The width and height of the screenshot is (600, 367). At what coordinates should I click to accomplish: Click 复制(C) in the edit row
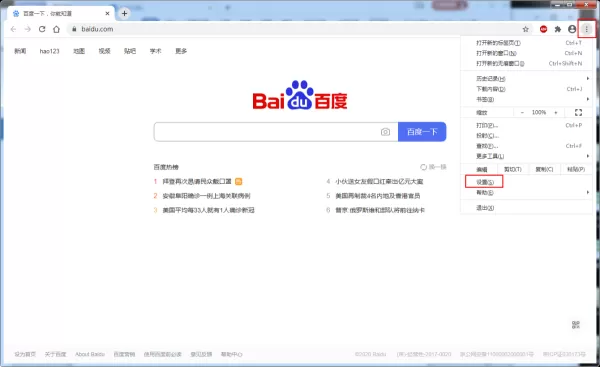pyautogui.click(x=544, y=170)
